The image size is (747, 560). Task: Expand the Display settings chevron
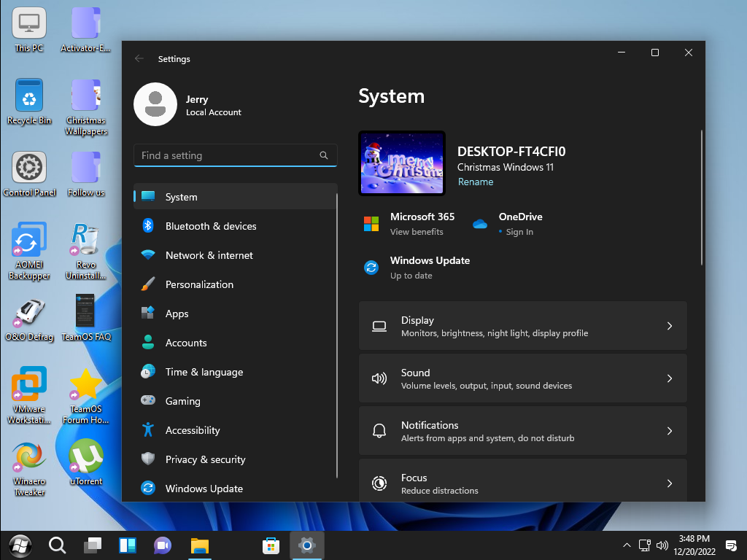click(x=669, y=326)
